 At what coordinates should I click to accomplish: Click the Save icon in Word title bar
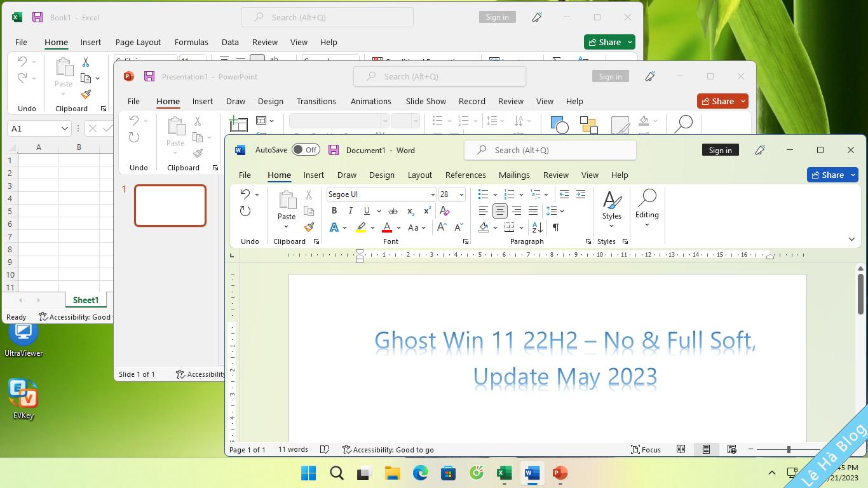(x=334, y=150)
